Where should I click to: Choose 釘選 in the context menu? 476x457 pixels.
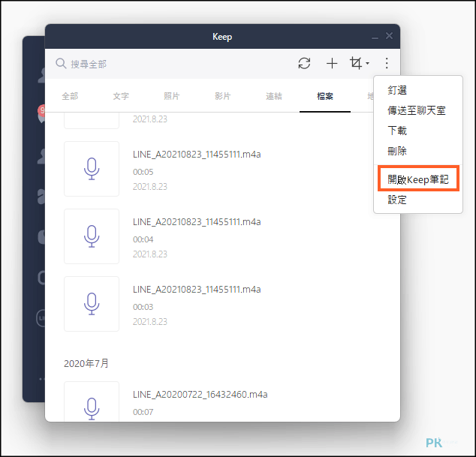tap(397, 90)
